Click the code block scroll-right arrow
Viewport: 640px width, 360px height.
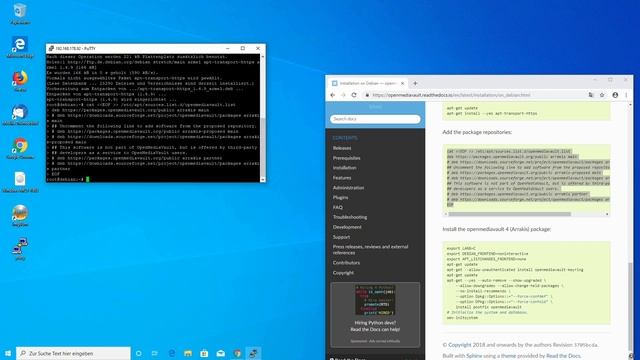pyautogui.click(x=607, y=214)
